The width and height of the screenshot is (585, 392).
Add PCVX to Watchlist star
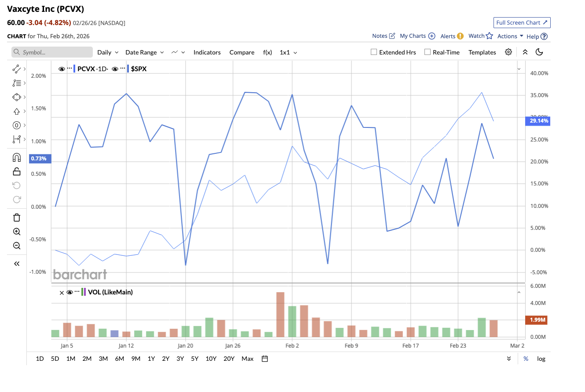481,36
